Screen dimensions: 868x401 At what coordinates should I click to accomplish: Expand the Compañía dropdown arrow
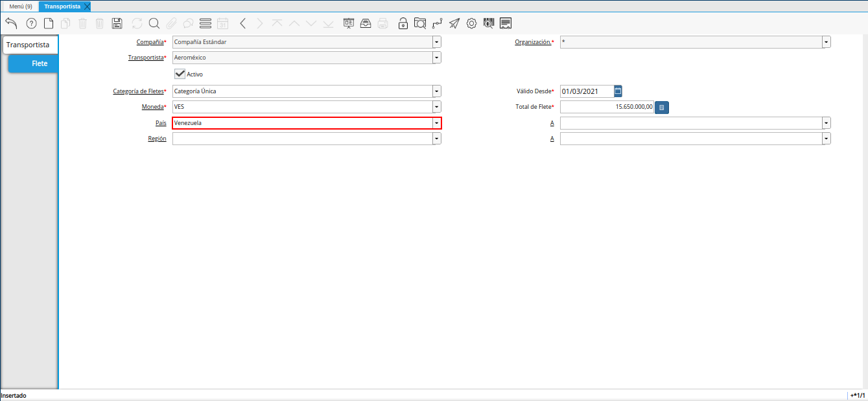coord(436,42)
